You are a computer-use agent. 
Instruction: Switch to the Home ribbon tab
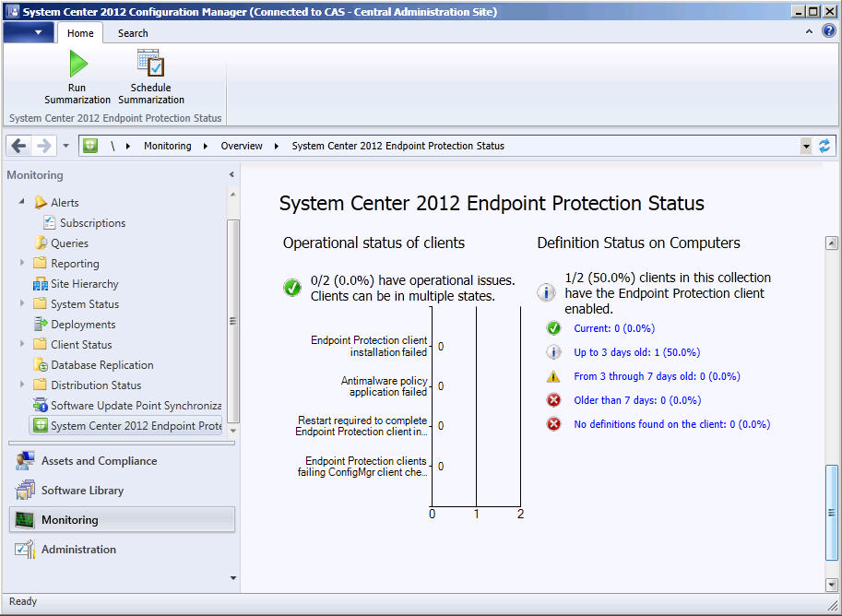click(80, 33)
